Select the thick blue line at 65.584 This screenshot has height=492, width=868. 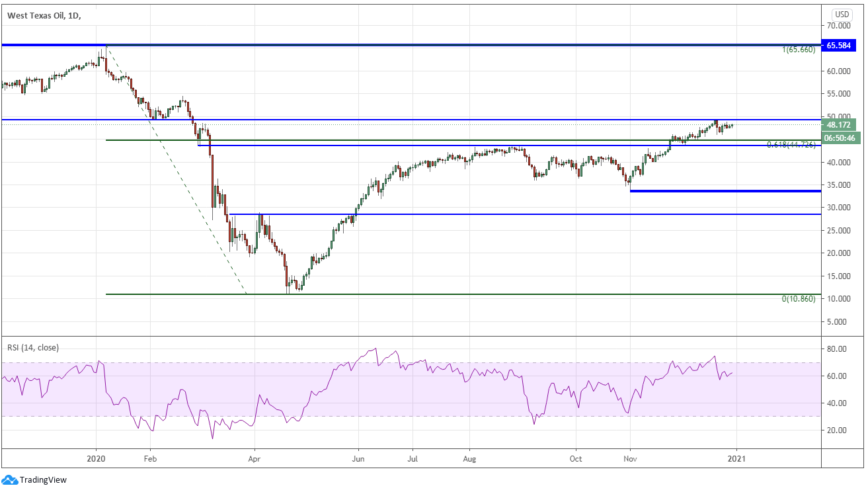[x=410, y=44]
